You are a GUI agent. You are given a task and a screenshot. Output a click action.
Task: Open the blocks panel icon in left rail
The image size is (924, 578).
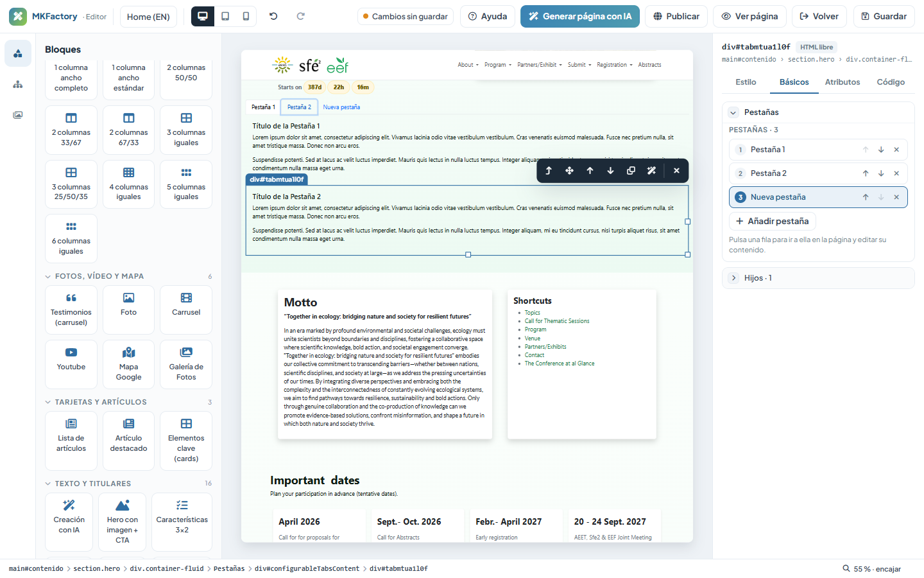tap(18, 53)
